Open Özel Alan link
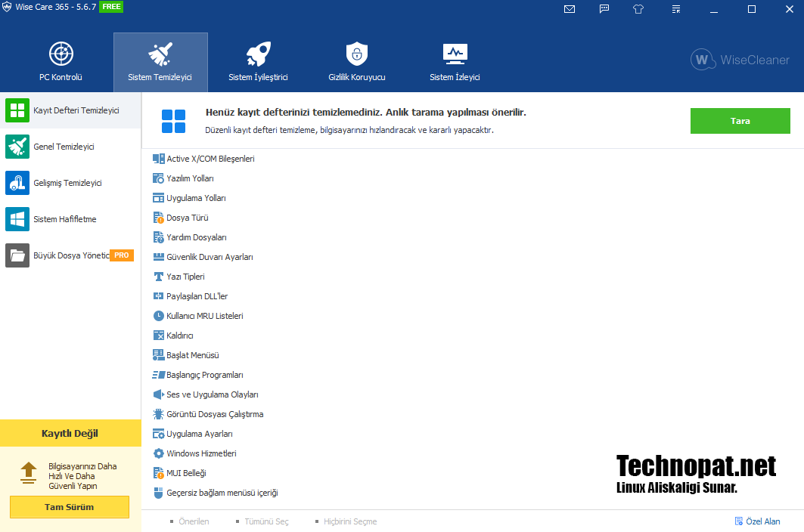Image resolution: width=804 pixels, height=532 pixels. [x=757, y=521]
